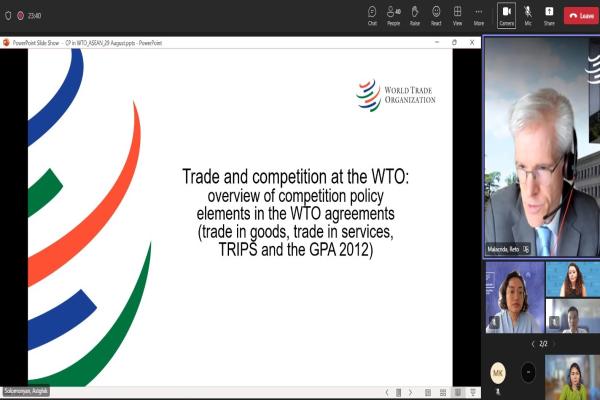Click the Malacrida, Reto name label
Viewport: 600px width, 400px height.
503,250
